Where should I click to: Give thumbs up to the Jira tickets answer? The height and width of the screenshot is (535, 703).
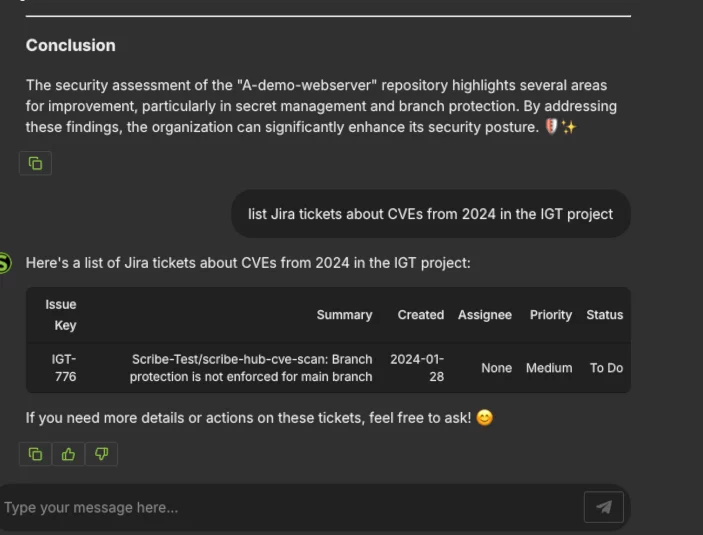click(x=68, y=454)
